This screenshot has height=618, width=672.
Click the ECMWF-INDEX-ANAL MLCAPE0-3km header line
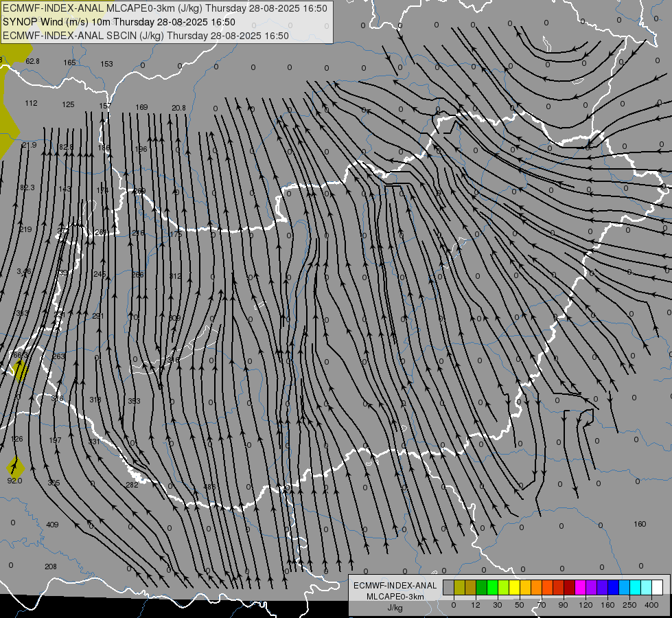[x=165, y=8]
